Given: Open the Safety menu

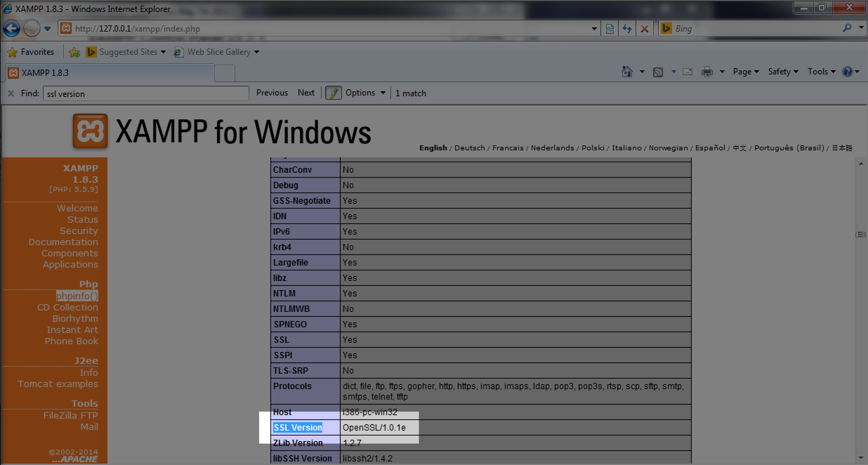Looking at the screenshot, I should (783, 72).
